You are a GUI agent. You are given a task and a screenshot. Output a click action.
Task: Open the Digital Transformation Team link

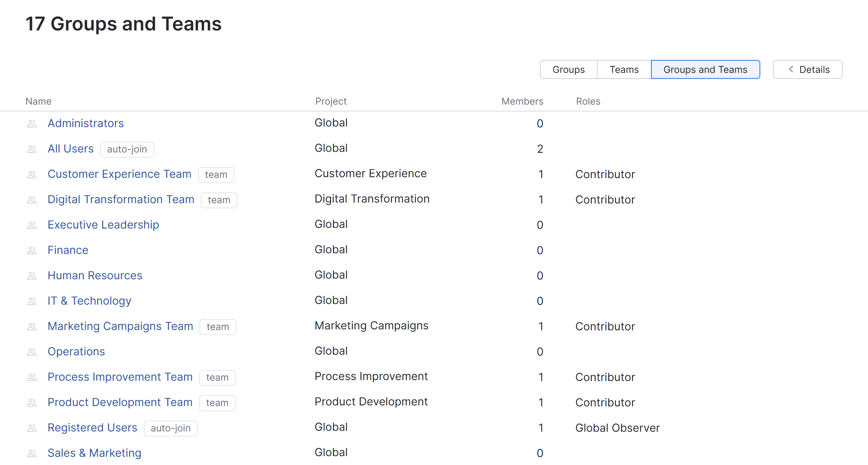coord(121,199)
